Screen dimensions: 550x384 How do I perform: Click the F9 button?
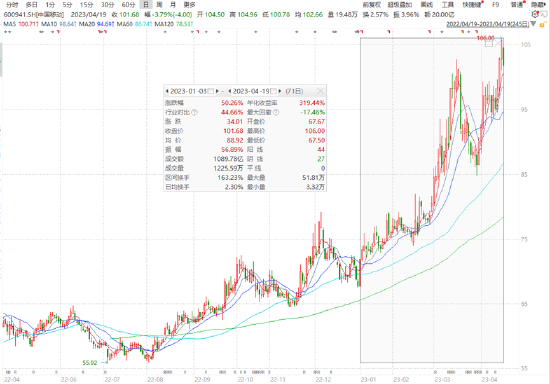[x=495, y=5]
